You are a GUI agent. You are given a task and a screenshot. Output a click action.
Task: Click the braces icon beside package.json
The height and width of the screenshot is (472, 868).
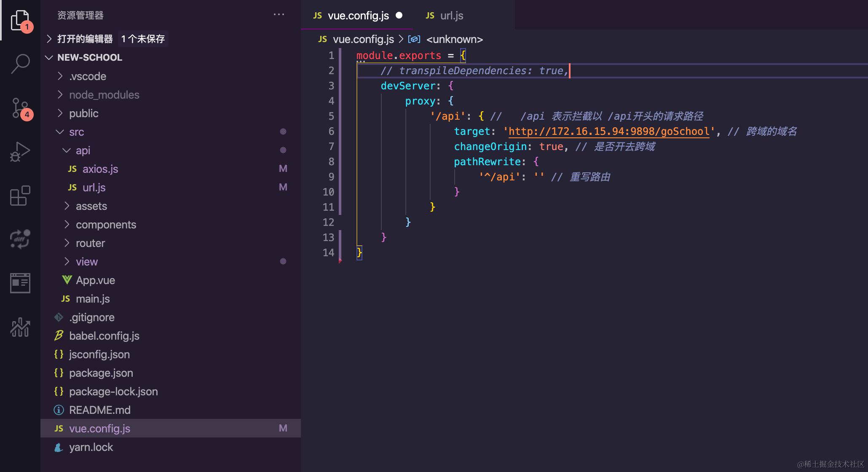[59, 373]
